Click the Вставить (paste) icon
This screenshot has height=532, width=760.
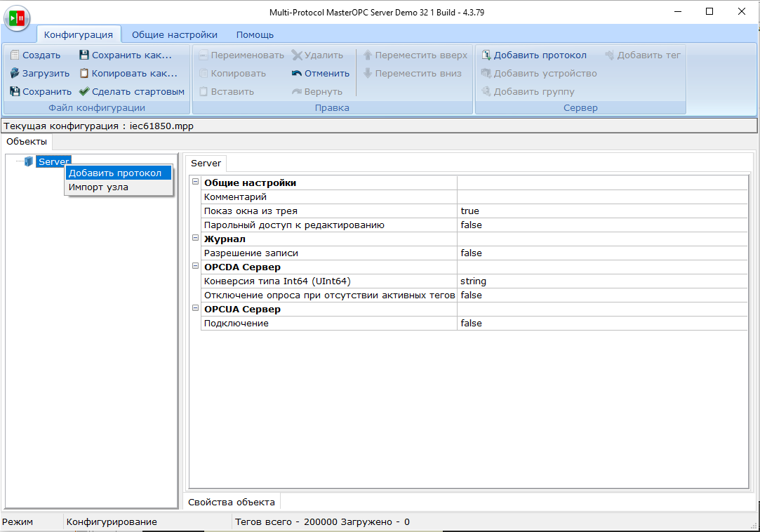point(204,91)
